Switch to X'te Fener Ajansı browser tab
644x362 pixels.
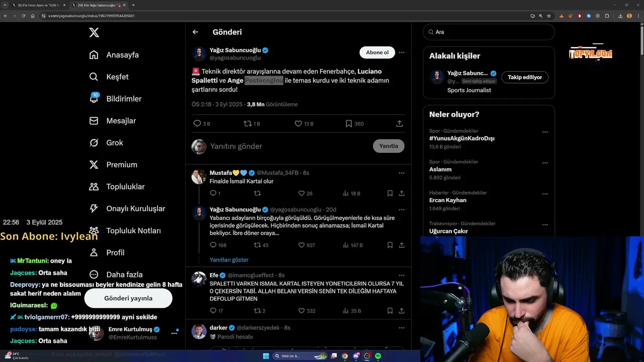click(x=38, y=5)
